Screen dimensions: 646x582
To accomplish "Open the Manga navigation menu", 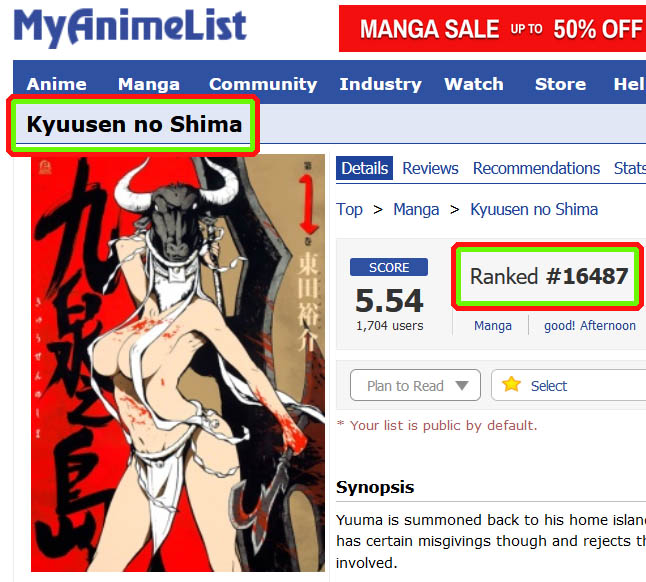I will 149,84.
